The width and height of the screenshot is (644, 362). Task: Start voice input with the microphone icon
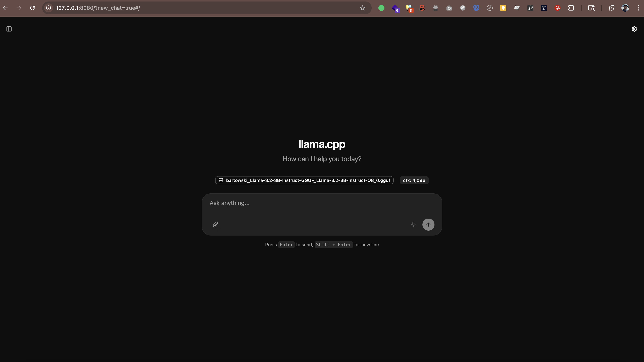click(x=413, y=225)
